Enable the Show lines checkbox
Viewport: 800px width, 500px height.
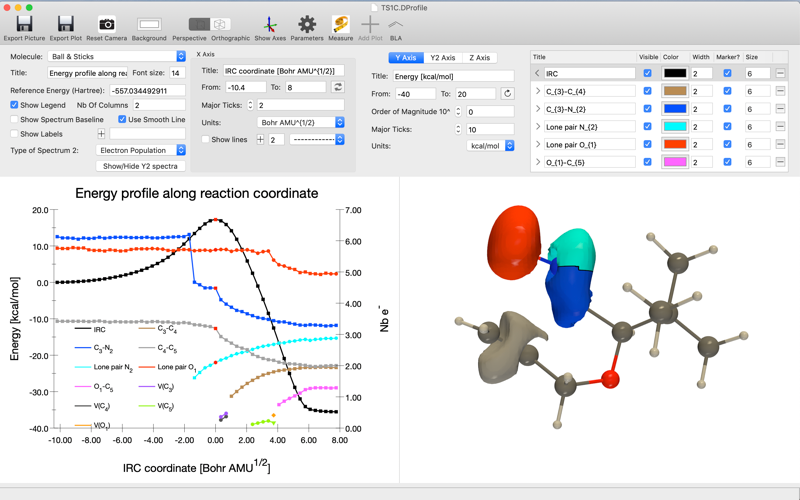tap(206, 139)
